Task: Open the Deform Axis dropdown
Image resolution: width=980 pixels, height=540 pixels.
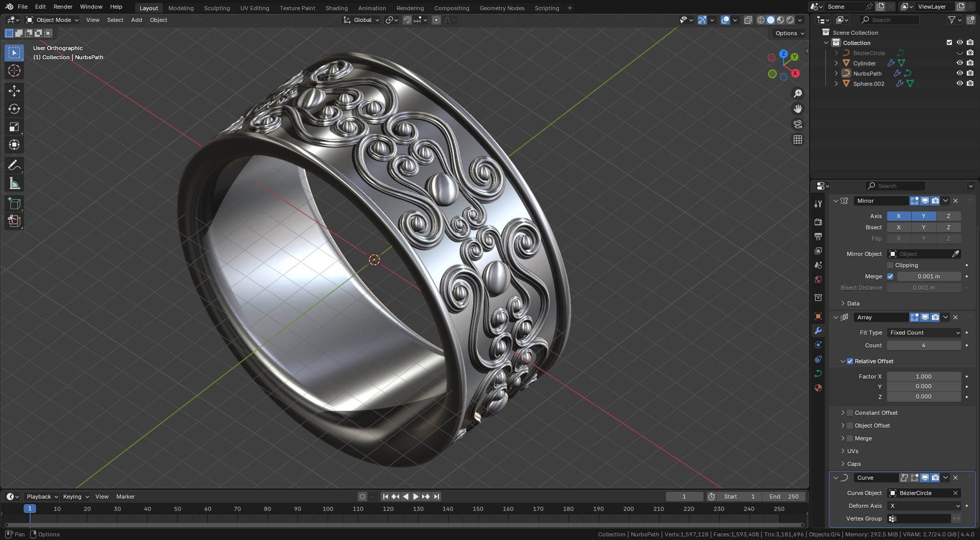Action: point(924,506)
